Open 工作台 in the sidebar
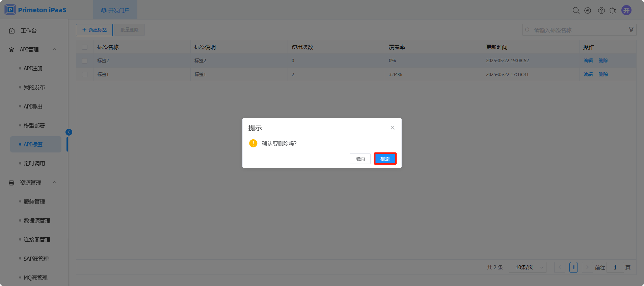644x286 pixels. (x=29, y=30)
